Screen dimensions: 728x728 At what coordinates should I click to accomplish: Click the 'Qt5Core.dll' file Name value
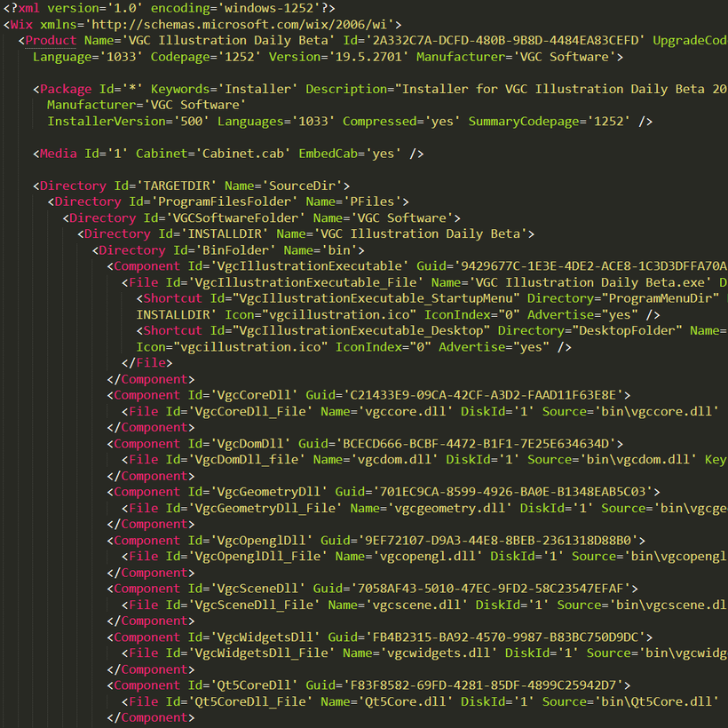(406, 701)
